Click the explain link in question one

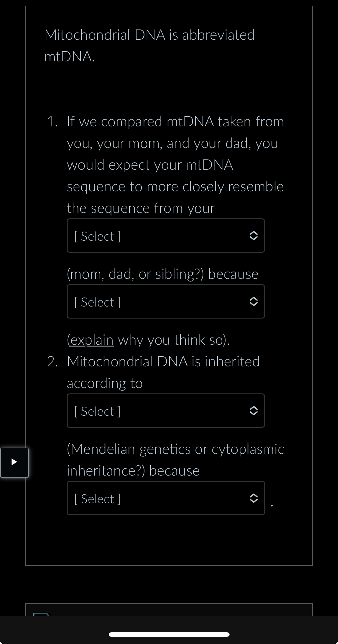point(90,340)
